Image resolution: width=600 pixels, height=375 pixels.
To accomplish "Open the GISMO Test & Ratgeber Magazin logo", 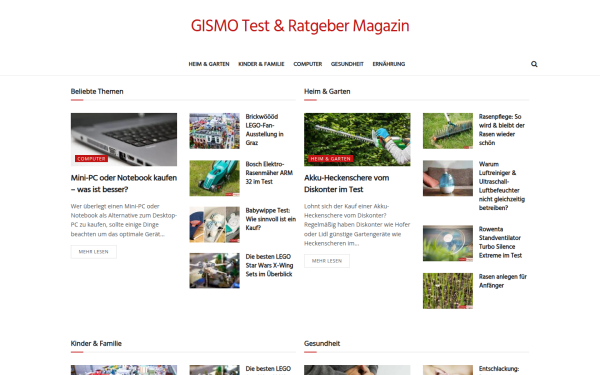I will pos(300,26).
